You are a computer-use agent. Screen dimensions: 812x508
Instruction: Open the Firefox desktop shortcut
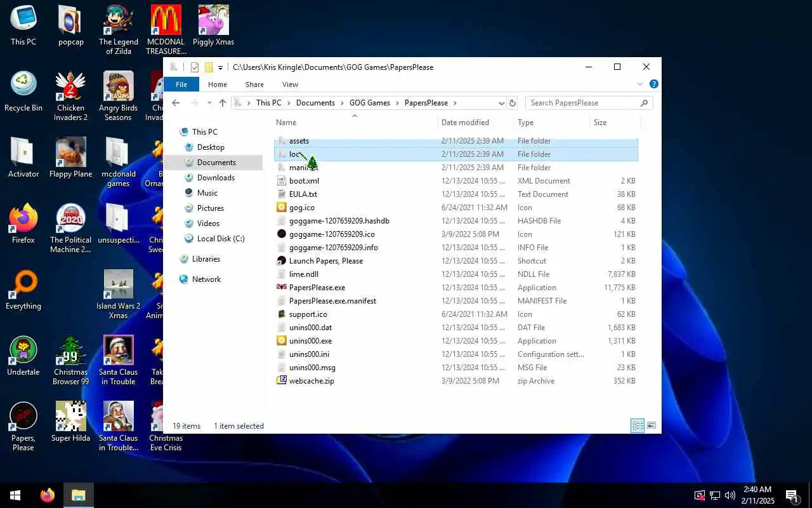23,224
